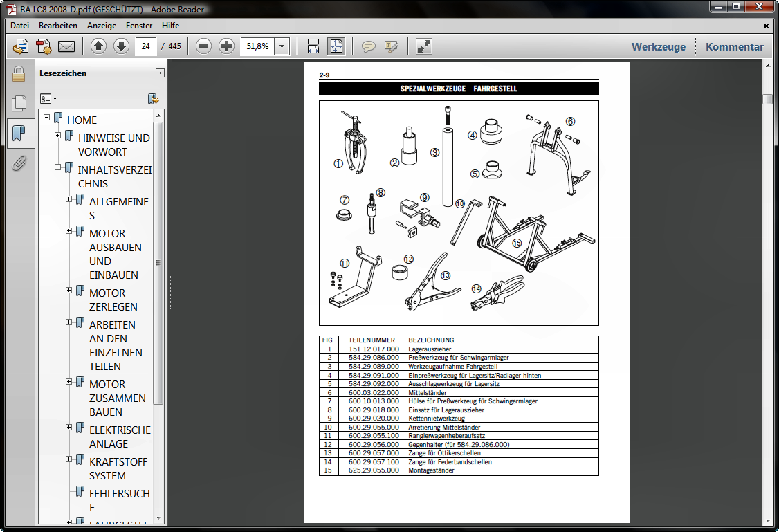Click the email envelope icon in toolbar
The height and width of the screenshot is (532, 779).
66,47
